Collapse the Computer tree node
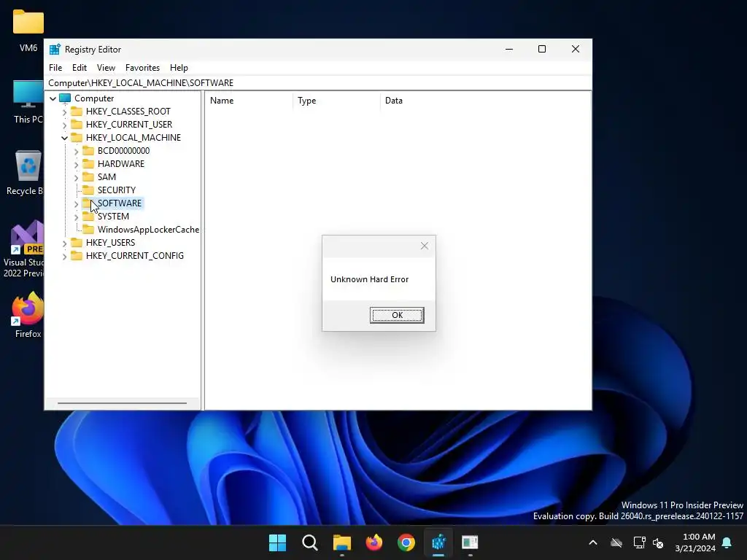 click(53, 98)
